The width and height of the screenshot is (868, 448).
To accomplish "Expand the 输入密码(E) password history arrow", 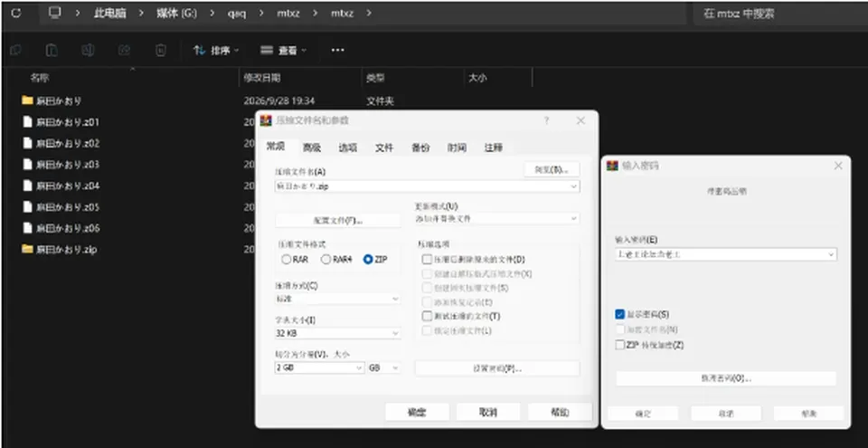I will (830, 254).
